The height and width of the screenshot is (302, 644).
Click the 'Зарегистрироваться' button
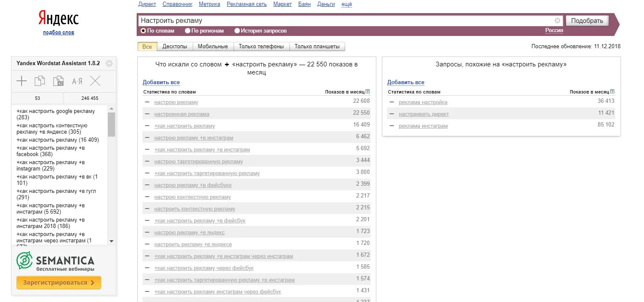click(59, 283)
